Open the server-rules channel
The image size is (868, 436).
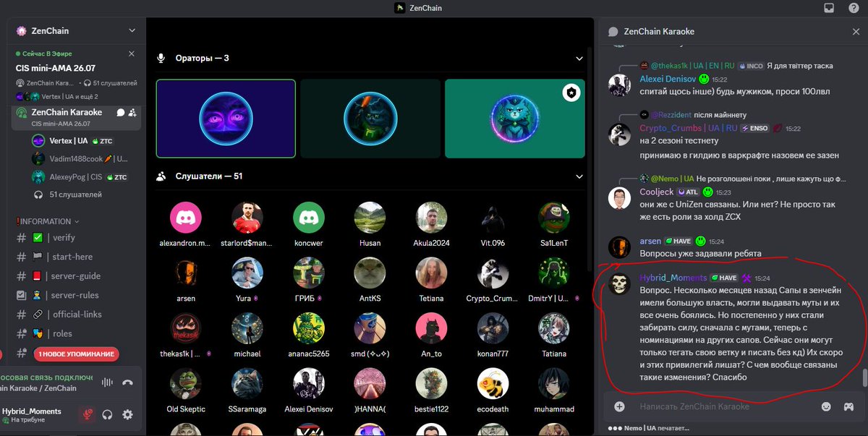[76, 295]
